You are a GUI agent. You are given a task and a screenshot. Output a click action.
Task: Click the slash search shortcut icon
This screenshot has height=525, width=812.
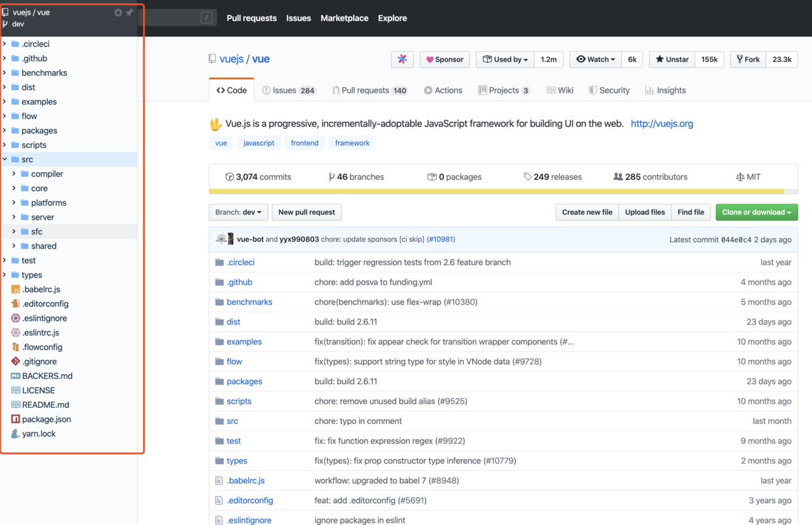(206, 18)
